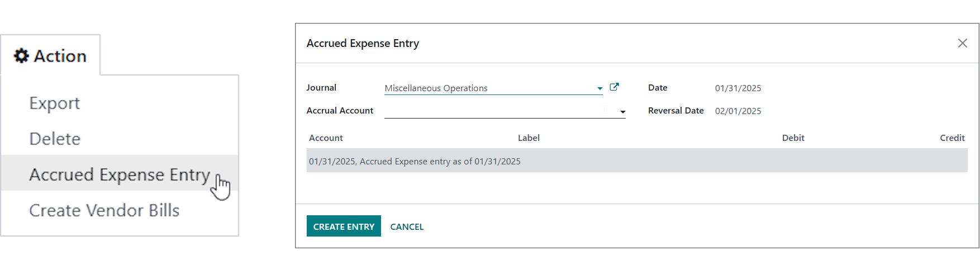Click the Credit column header
This screenshot has width=980, height=274.
[x=952, y=138]
